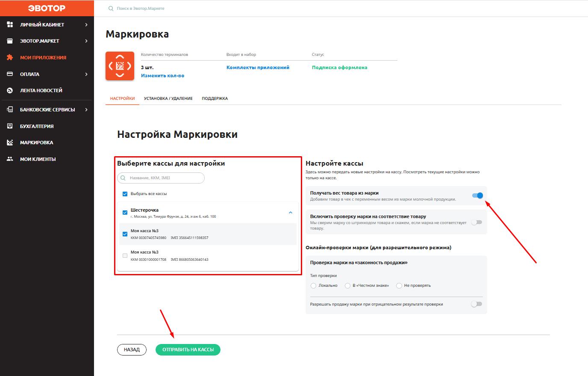This screenshot has height=376, width=588.
Task: Click the Мои клиенты people icon
Action: [10, 159]
